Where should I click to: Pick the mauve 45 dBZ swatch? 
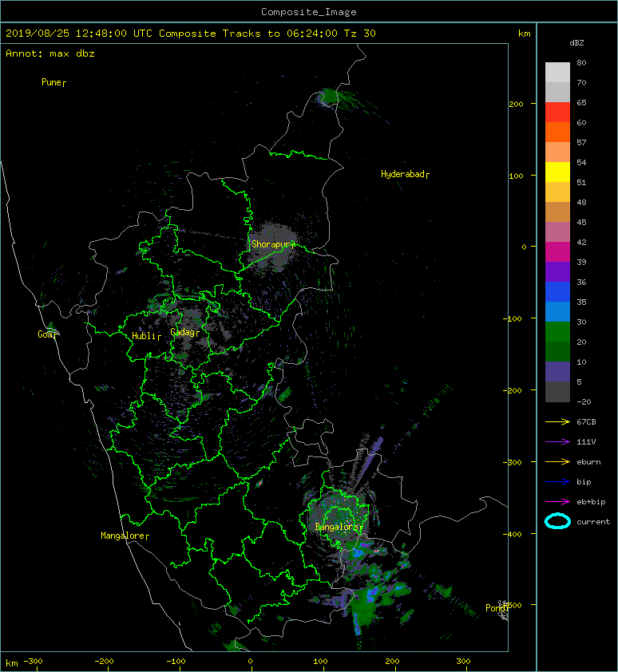click(x=557, y=231)
